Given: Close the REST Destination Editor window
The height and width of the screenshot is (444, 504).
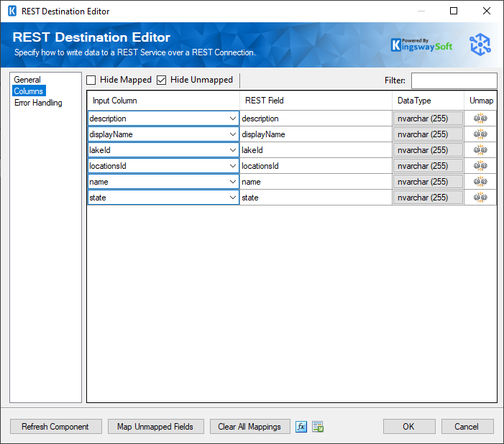Looking at the screenshot, I should pos(487,11).
